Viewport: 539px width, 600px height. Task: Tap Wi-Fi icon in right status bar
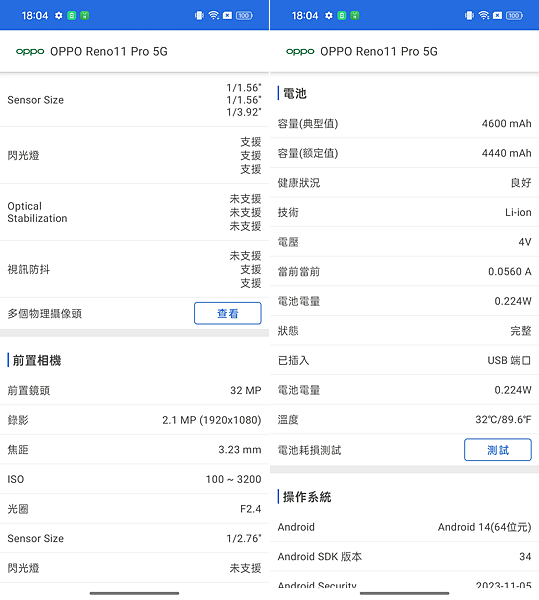click(x=484, y=15)
